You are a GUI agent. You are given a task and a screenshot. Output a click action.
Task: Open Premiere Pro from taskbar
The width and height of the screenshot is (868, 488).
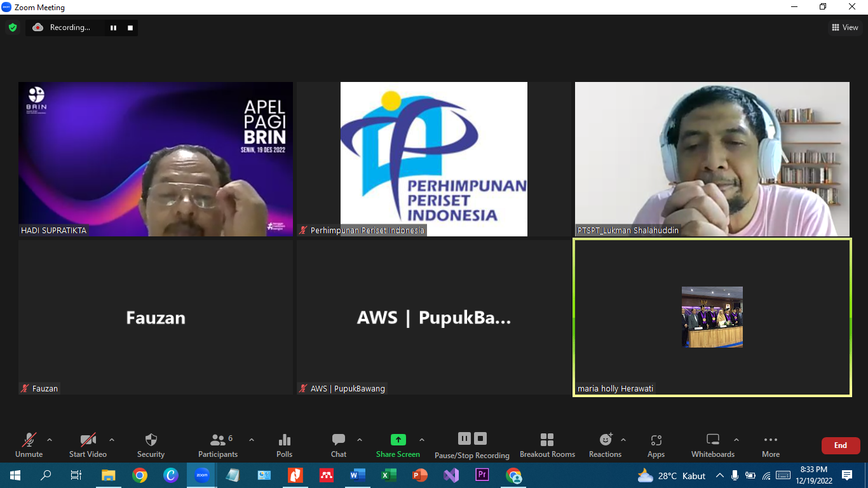(x=482, y=475)
